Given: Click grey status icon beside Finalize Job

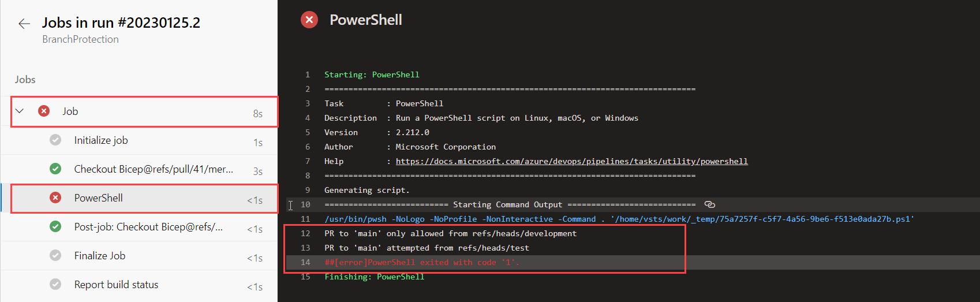Looking at the screenshot, I should click(55, 255).
